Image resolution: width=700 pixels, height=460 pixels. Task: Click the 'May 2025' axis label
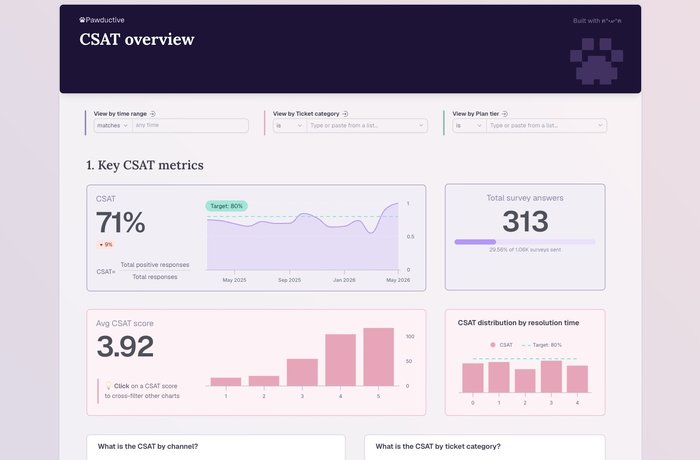[x=234, y=280]
